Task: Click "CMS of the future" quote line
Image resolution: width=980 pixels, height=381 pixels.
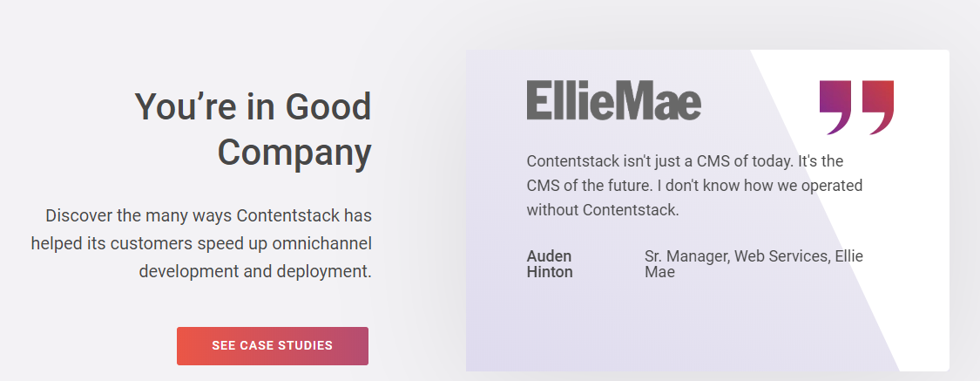Action: point(694,186)
